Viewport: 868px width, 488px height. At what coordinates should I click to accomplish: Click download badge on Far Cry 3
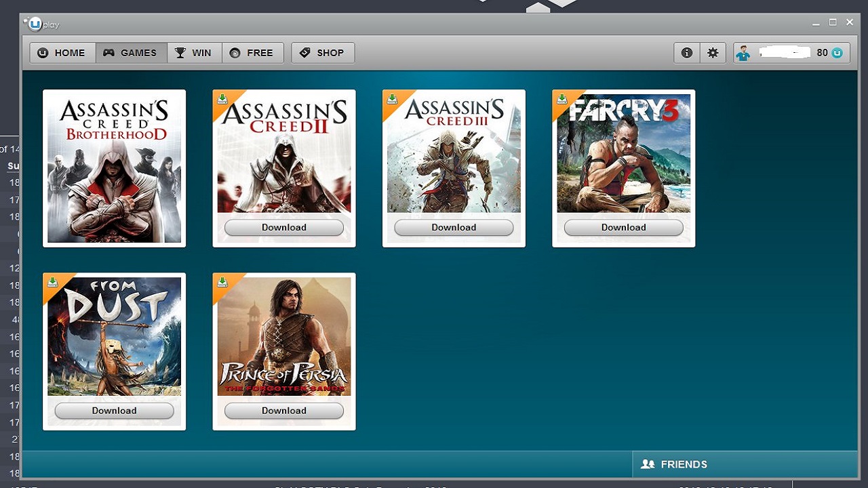[561, 100]
